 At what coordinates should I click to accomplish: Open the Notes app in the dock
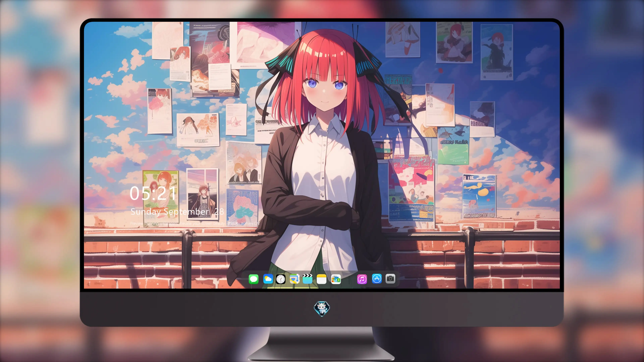(321, 279)
